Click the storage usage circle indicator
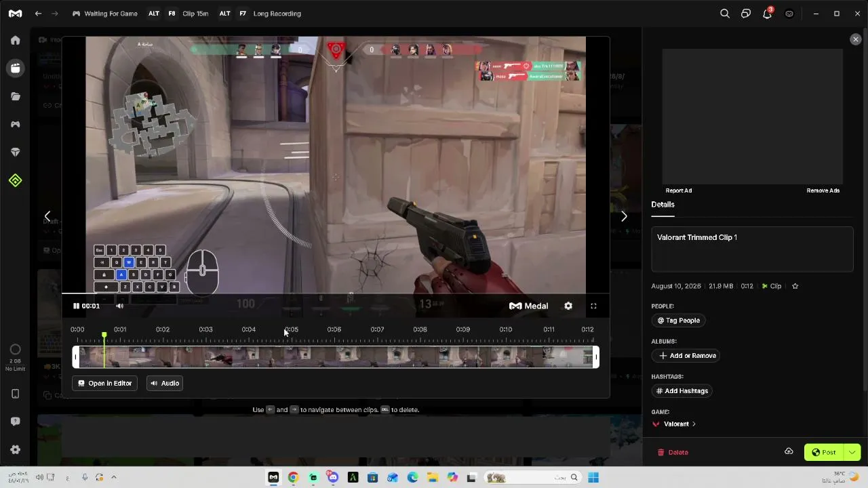868x488 pixels. [15, 350]
